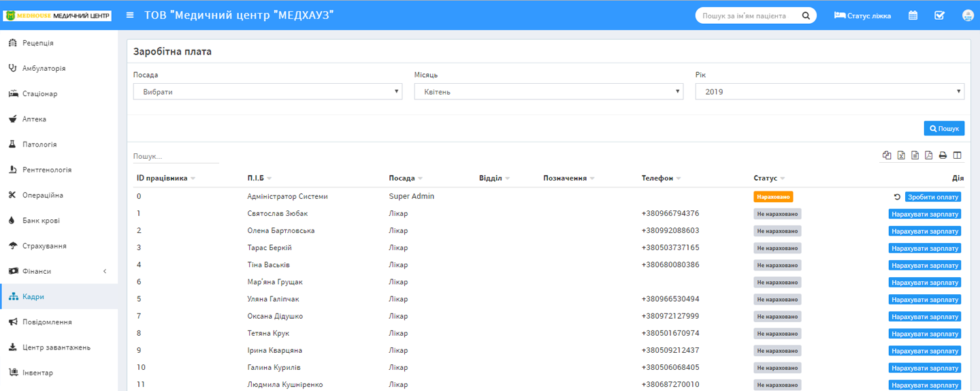Click the Заробітна плата page heading
This screenshot has width=980, height=391.
pos(172,51)
